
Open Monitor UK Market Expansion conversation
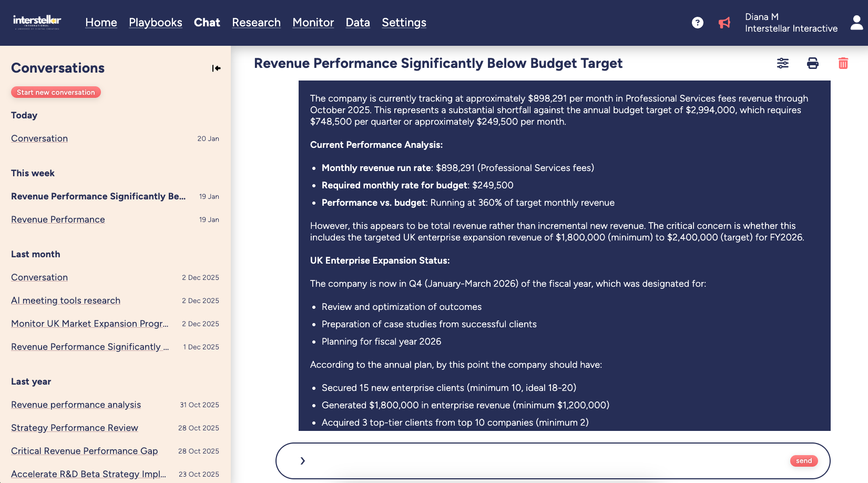pyautogui.click(x=89, y=324)
